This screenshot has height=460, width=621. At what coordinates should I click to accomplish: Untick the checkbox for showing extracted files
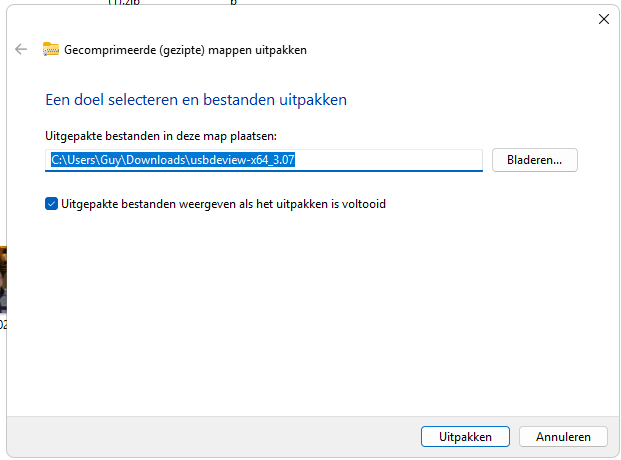pos(51,204)
